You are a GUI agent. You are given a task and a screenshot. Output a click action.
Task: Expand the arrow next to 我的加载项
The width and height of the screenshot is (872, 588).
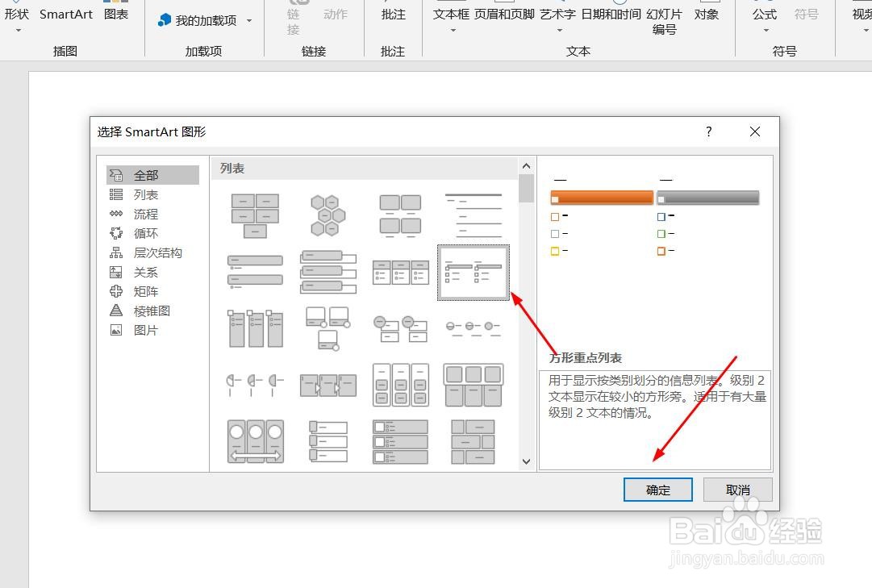coord(249,21)
